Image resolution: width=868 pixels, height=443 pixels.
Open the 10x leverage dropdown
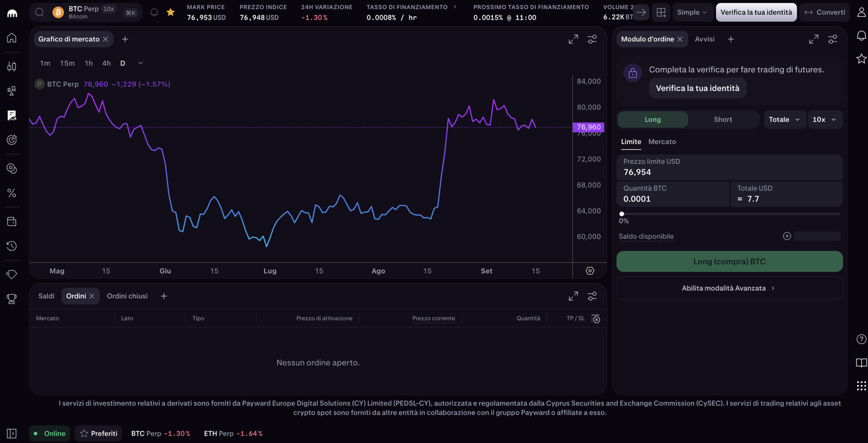pos(825,119)
